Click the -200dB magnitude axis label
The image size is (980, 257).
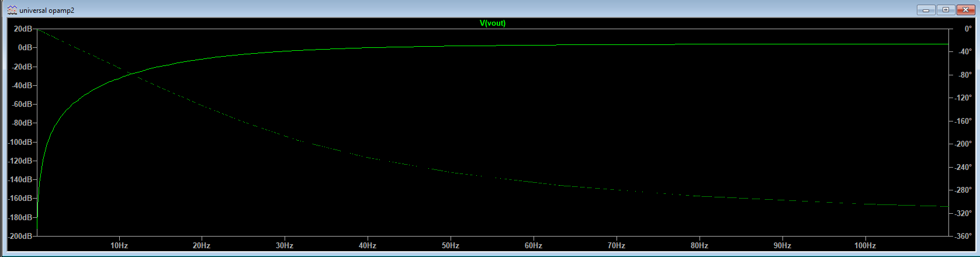coord(20,236)
